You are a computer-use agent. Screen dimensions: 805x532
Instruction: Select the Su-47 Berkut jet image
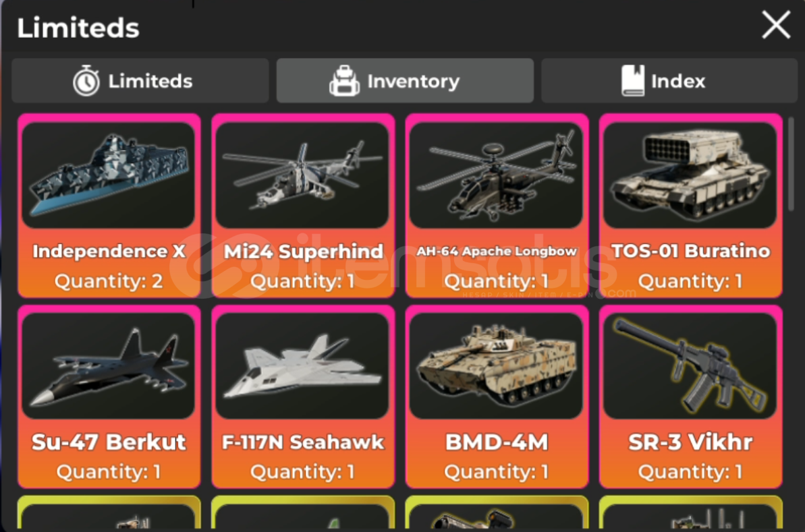point(109,365)
